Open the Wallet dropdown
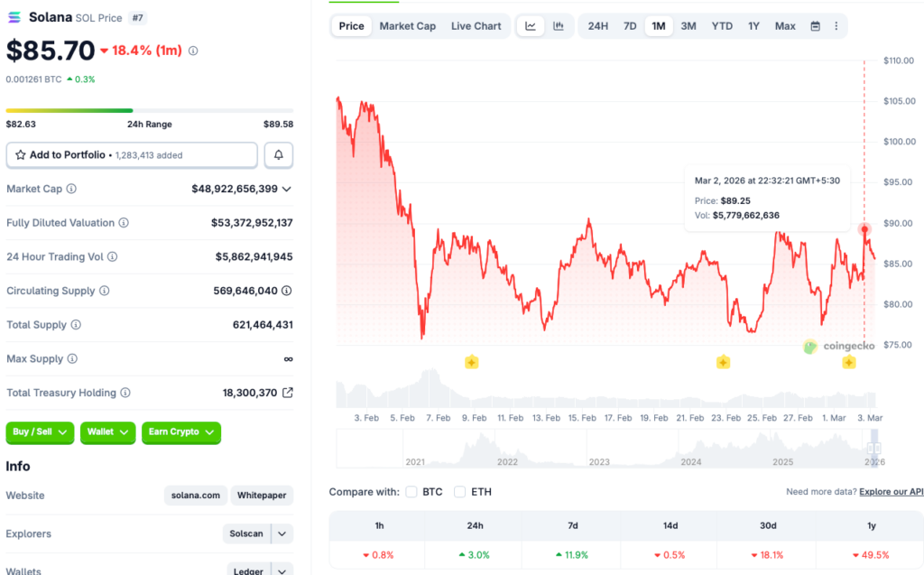The image size is (924, 575). [107, 432]
